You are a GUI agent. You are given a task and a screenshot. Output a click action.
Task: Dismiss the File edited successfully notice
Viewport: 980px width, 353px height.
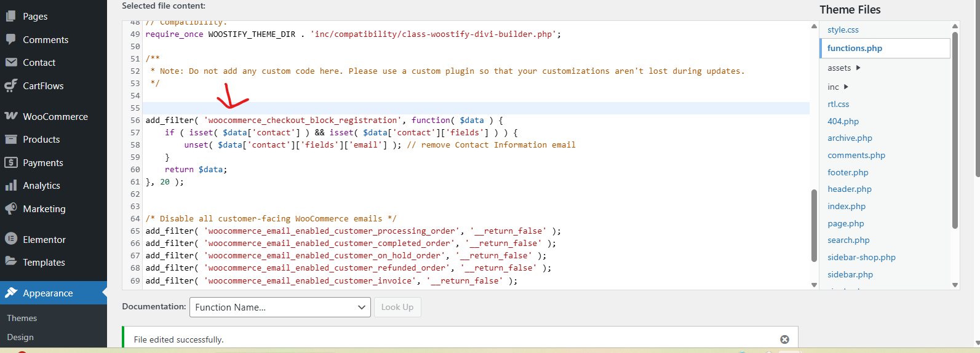tap(784, 339)
